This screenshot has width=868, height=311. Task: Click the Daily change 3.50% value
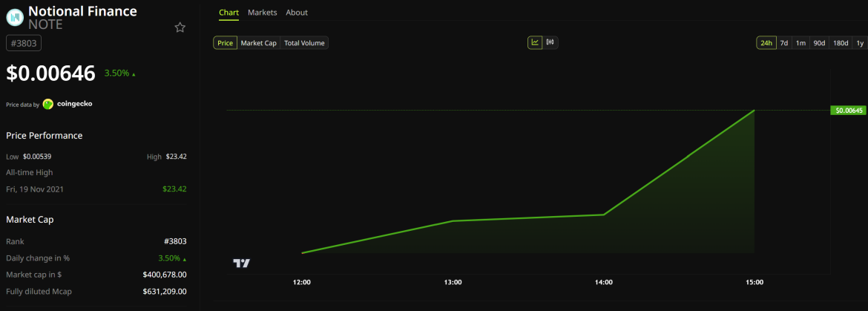172,258
